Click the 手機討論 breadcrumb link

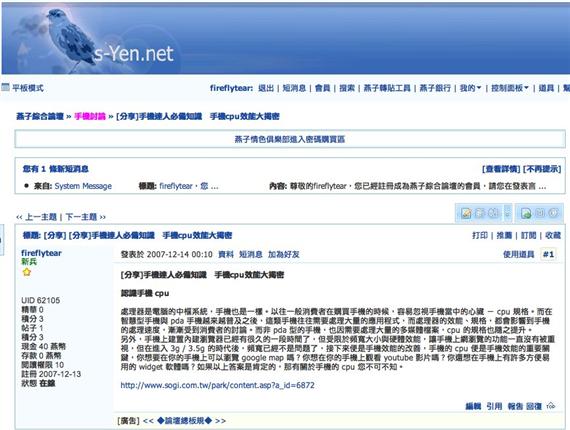point(90,116)
